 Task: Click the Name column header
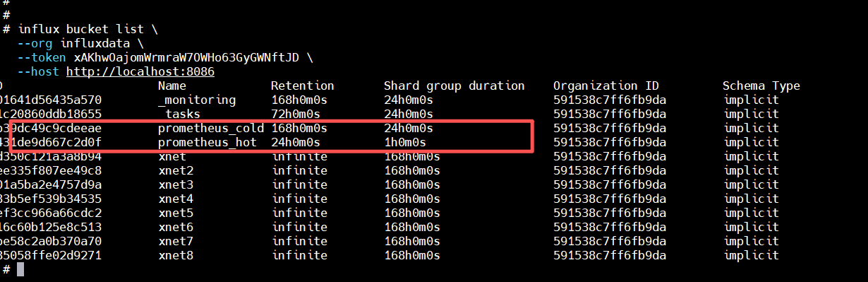pos(172,86)
